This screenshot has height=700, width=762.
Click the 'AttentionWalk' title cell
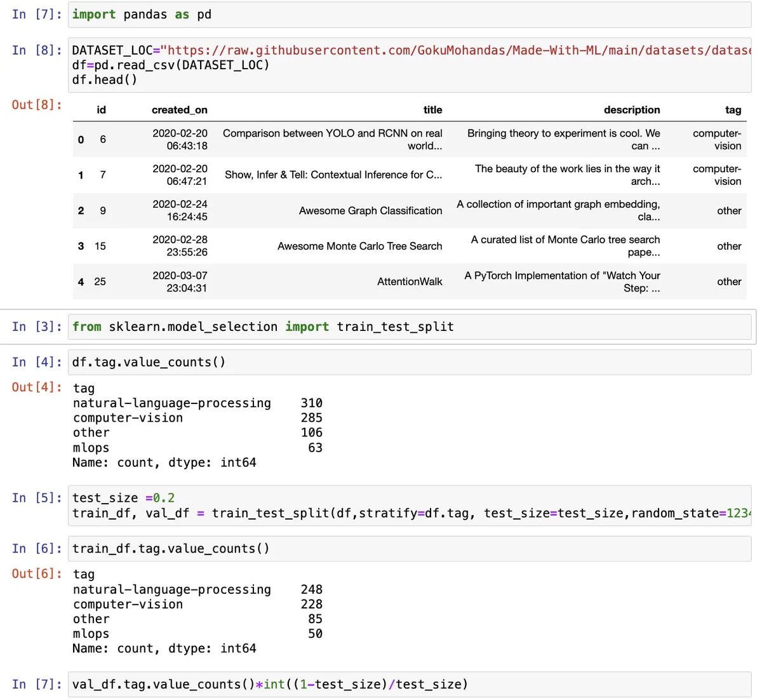(x=410, y=281)
